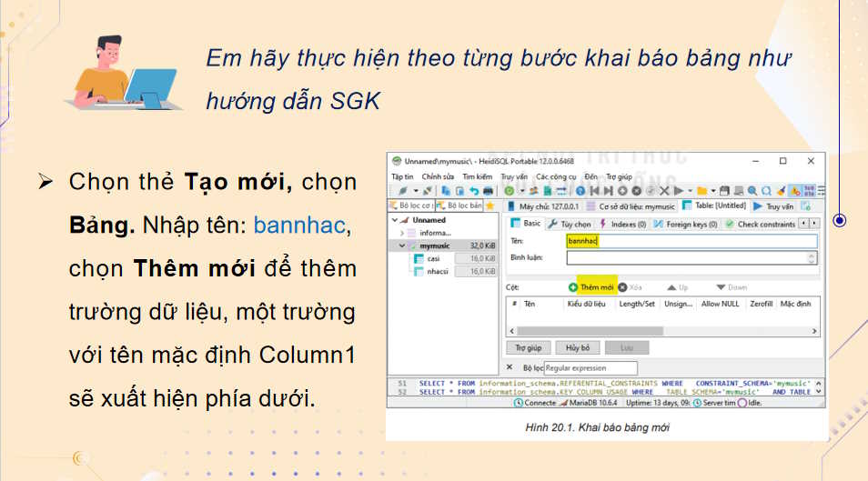Open the Truy vấn menu
Image resolution: width=868 pixels, height=481 pixels.
pos(514,176)
